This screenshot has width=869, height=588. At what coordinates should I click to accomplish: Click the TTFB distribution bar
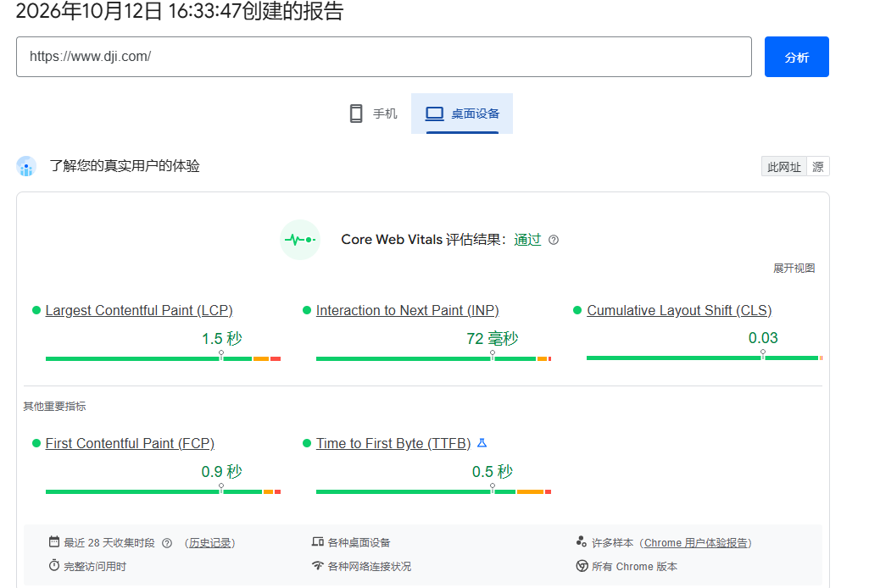click(433, 491)
